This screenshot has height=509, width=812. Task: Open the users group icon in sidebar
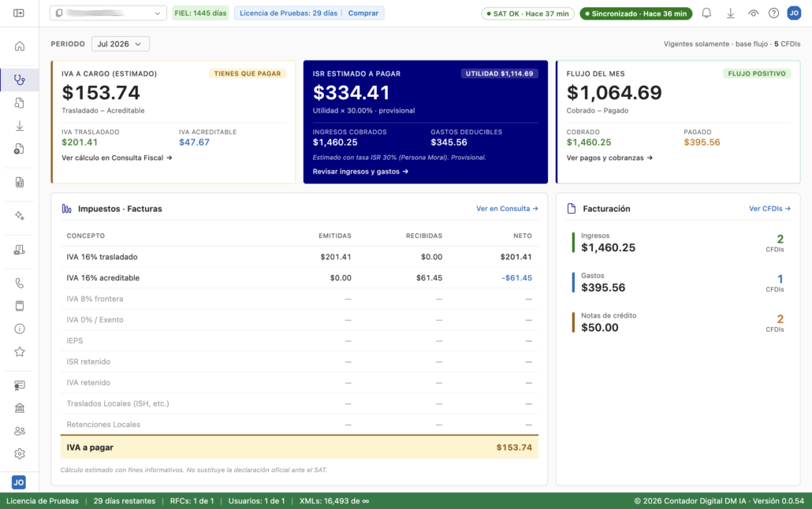[x=19, y=431]
